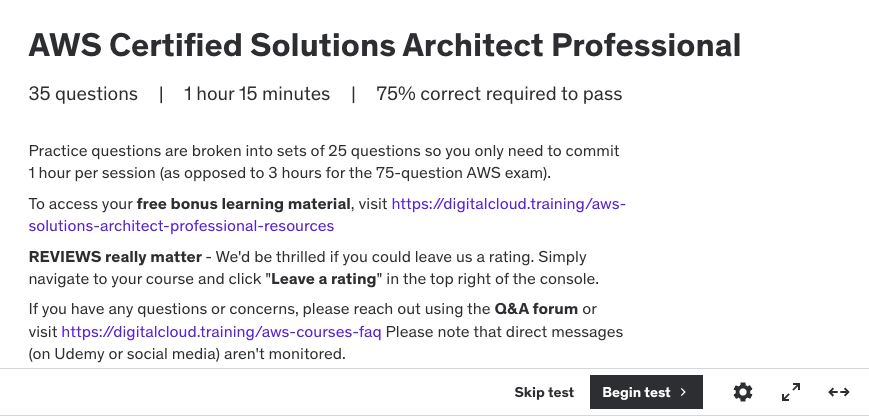Image resolution: width=869 pixels, height=417 pixels.
Task: Open the digitalcloud.training solutions architect resources link
Action: click(327, 215)
